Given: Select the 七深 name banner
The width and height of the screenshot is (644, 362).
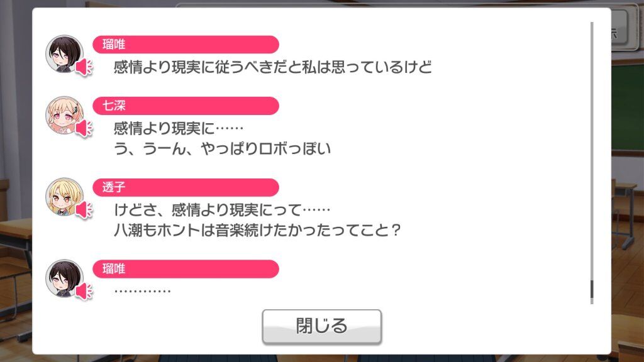Looking at the screenshot, I should pos(186,106).
